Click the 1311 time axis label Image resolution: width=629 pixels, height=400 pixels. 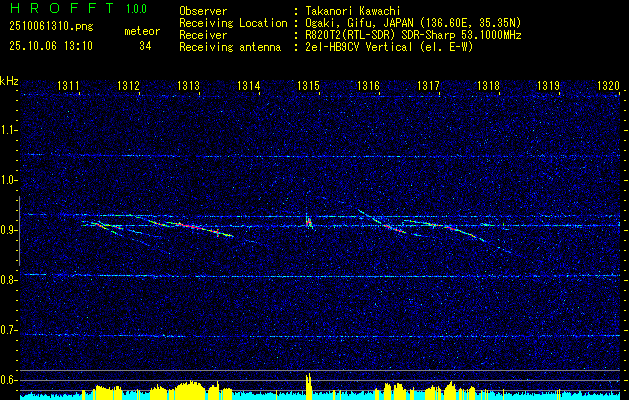[68, 85]
